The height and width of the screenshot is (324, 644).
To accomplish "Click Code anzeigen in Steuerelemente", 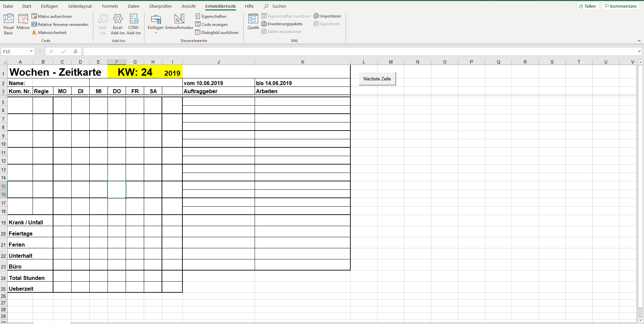I will [212, 25].
